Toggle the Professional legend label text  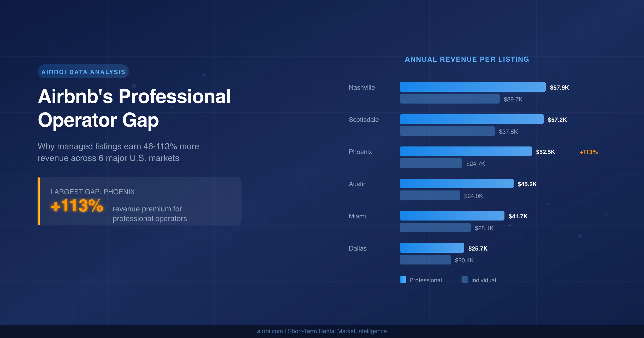425,280
